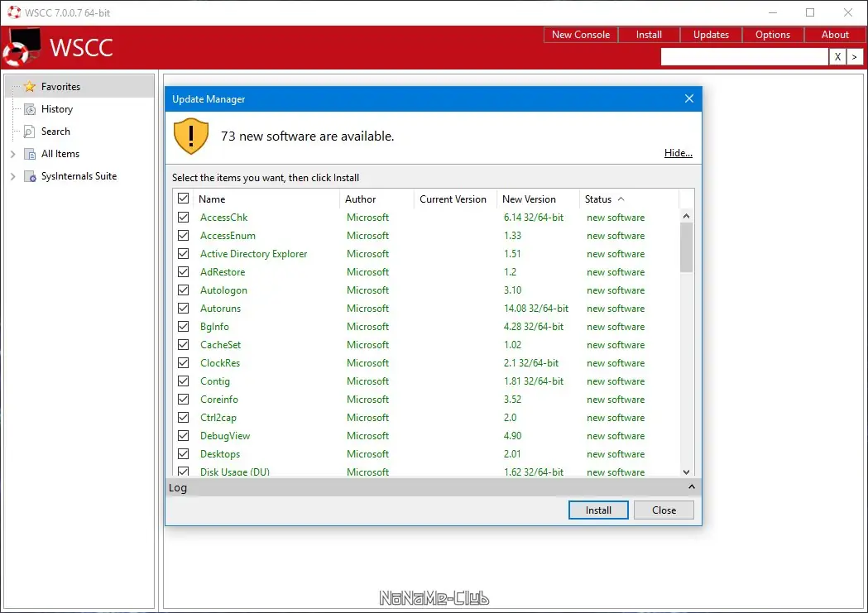Screen dimensions: 868x613
Task: Uncheck the BgInfo checkbox
Action: 183,327
